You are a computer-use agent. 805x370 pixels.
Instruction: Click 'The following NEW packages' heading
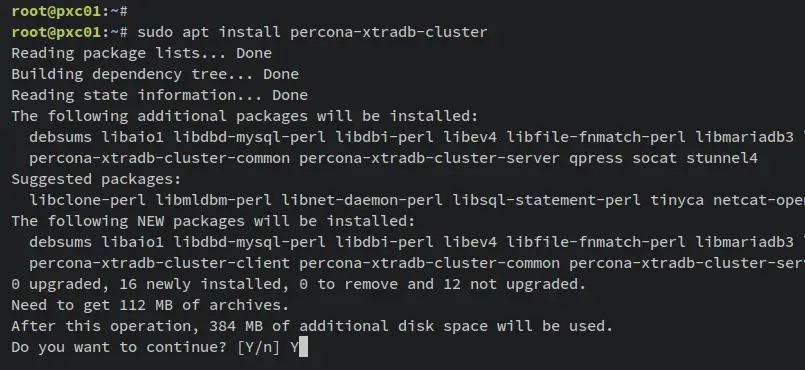coord(213,221)
